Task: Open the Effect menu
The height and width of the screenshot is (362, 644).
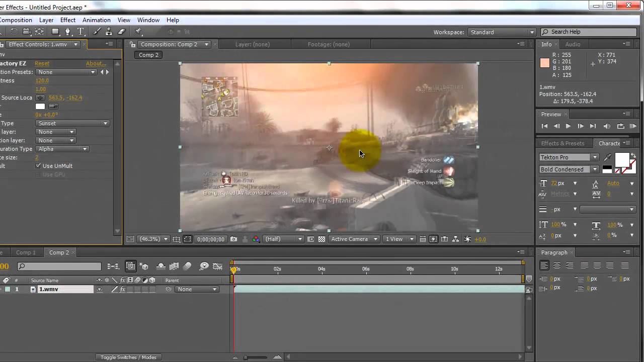Action: 68,20
